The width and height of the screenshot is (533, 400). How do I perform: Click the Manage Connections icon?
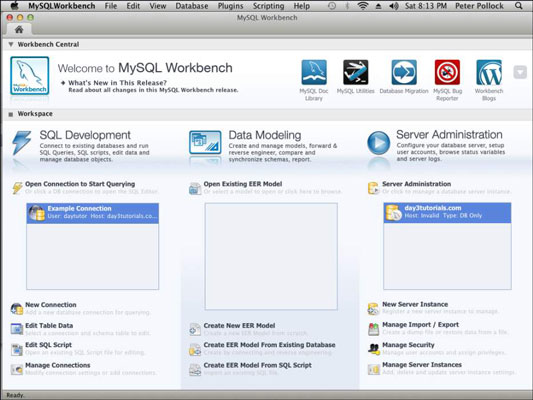tap(17, 369)
